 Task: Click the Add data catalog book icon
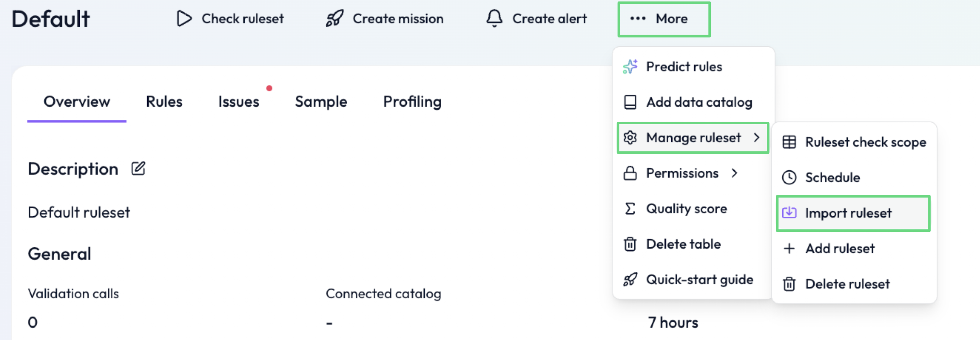click(630, 102)
